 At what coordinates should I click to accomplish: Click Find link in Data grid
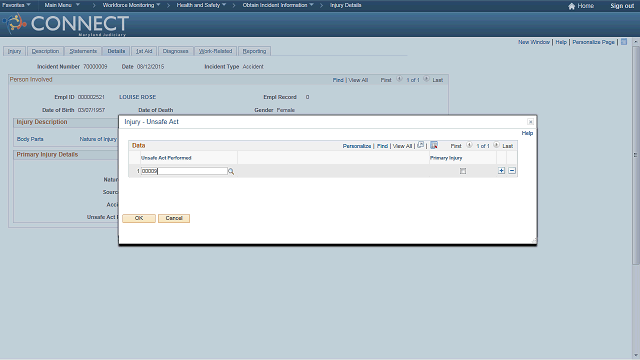pos(382,146)
